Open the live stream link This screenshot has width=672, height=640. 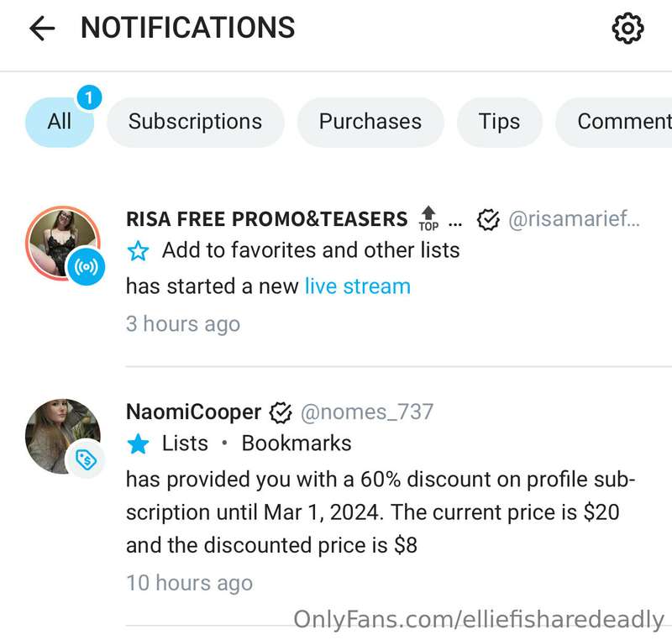coord(358,286)
